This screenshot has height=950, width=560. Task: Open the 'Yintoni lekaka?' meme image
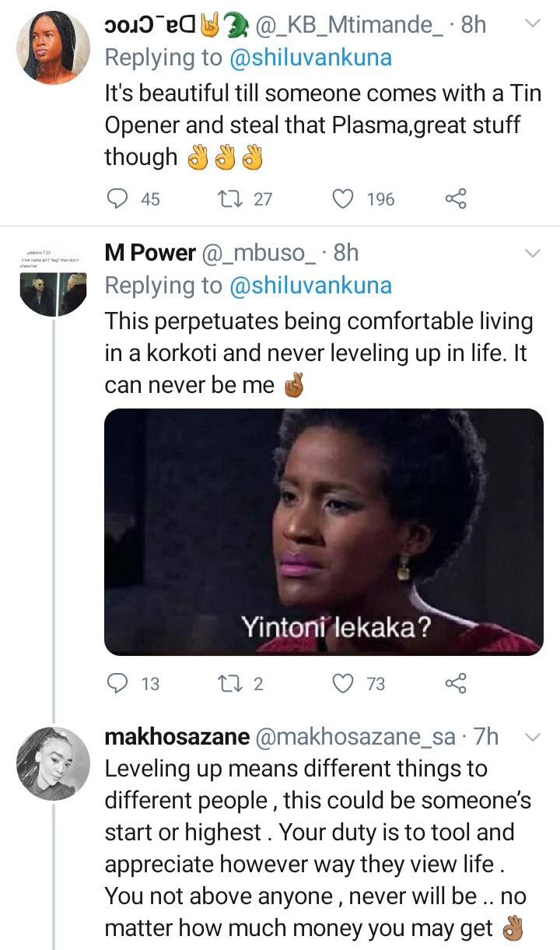pyautogui.click(x=324, y=532)
